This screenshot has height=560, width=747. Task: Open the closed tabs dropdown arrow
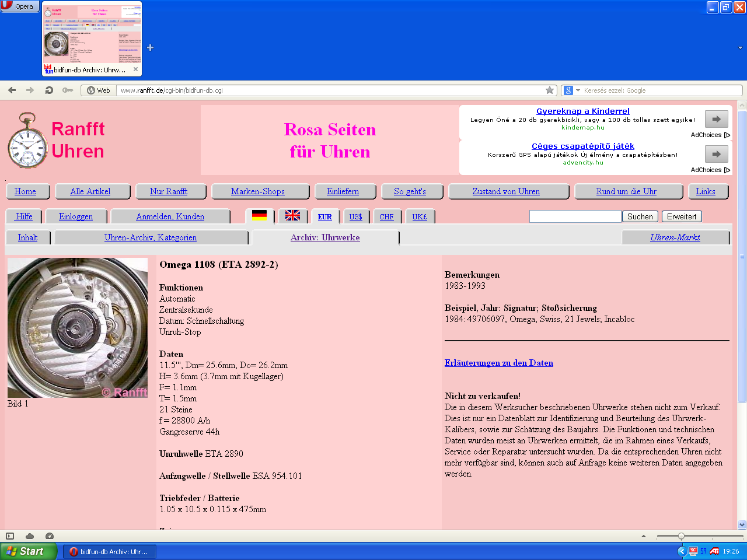[740, 48]
